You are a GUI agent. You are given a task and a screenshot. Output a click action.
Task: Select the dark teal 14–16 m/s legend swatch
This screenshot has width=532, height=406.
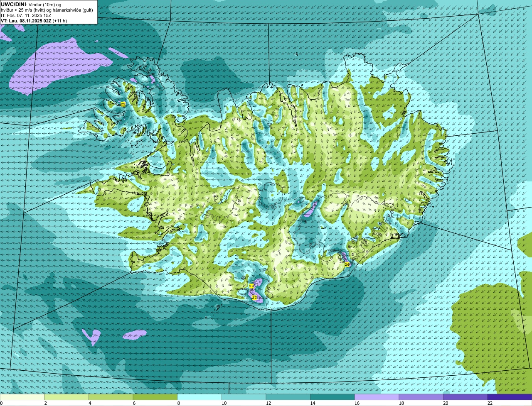(x=332, y=397)
